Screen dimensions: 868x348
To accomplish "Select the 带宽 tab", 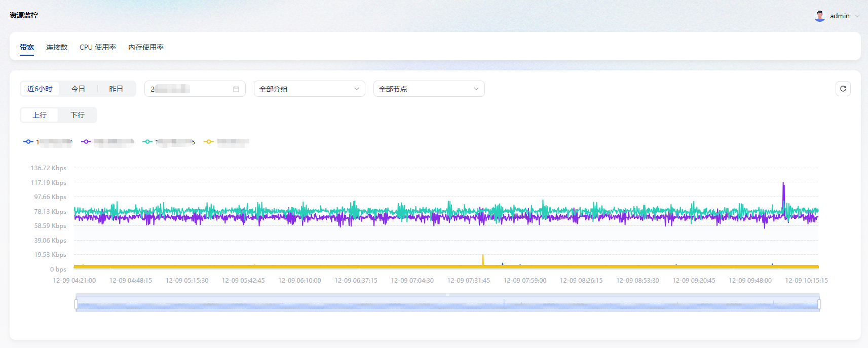I will [x=27, y=47].
